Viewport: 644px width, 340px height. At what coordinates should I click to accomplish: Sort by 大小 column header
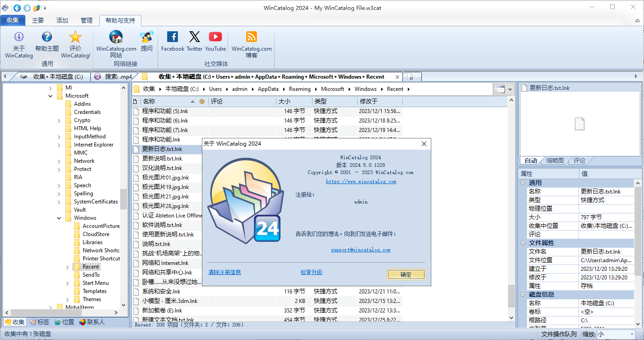[294, 101]
